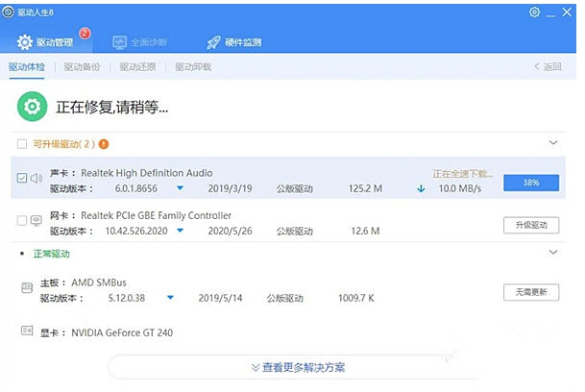Open the settings gear in title bar
Viewport: 585px width, 392px height.
[535, 12]
